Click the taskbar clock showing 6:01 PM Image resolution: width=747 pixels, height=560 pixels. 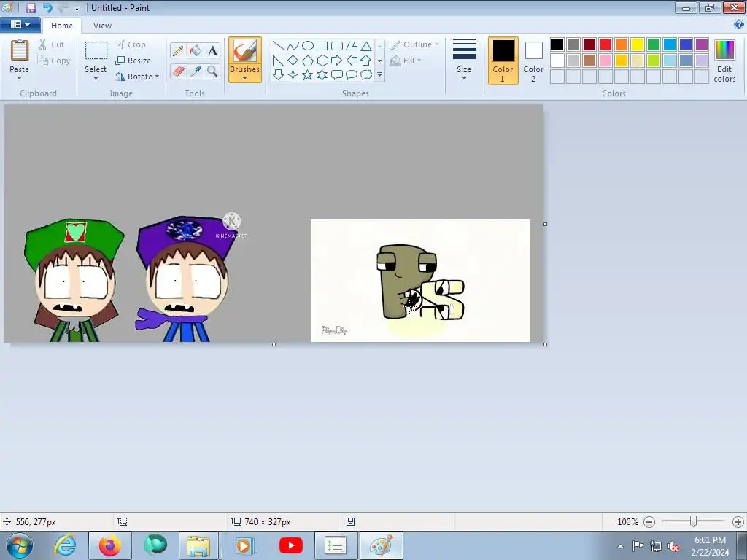coord(710,545)
